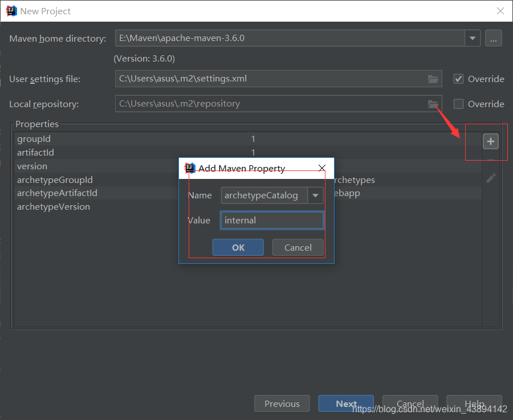Confirm with OK in Add Maven Property
The height and width of the screenshot is (420, 513).
[x=238, y=248]
